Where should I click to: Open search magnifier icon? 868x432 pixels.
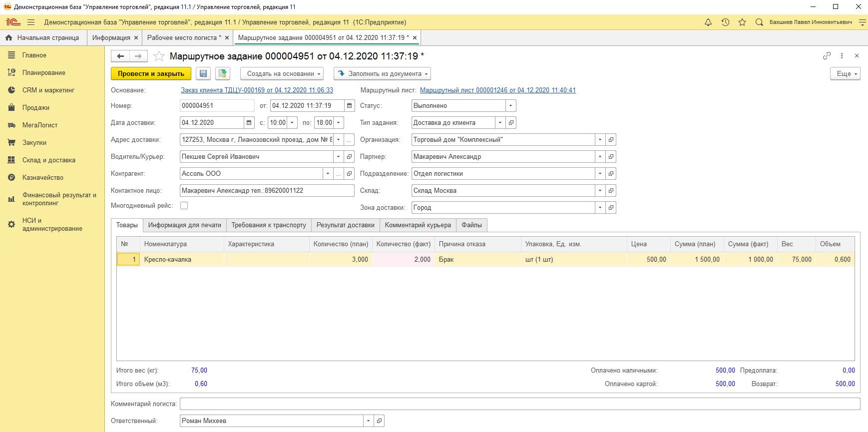pyautogui.click(x=759, y=22)
